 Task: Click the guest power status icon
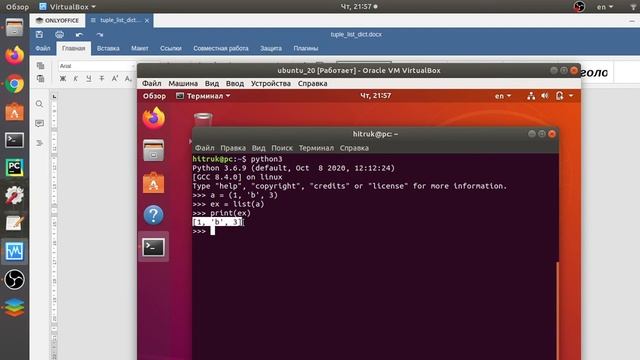point(559,96)
